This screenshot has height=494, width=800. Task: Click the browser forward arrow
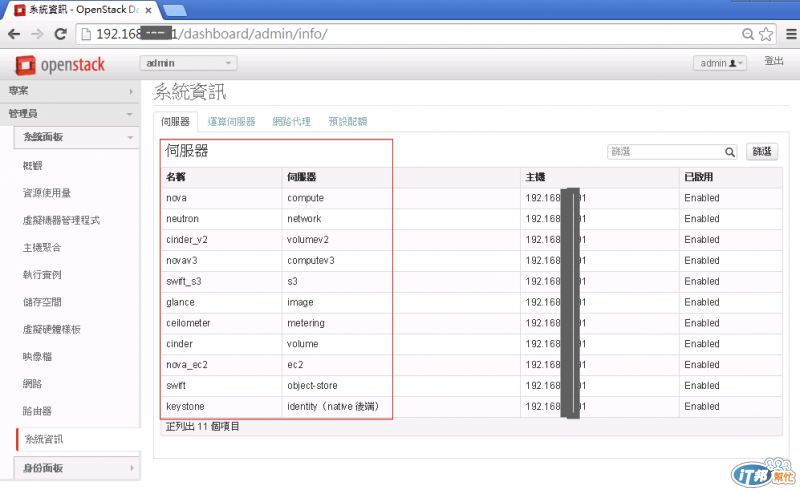coord(37,34)
